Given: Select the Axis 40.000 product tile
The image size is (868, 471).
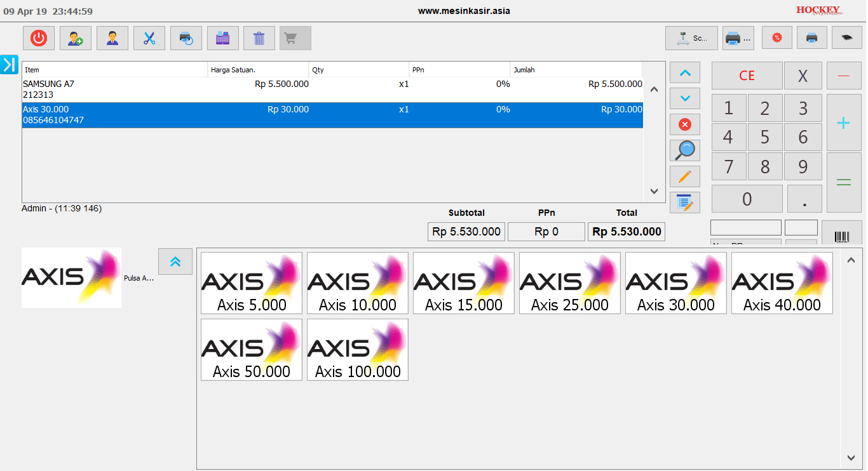Looking at the screenshot, I should [x=782, y=283].
